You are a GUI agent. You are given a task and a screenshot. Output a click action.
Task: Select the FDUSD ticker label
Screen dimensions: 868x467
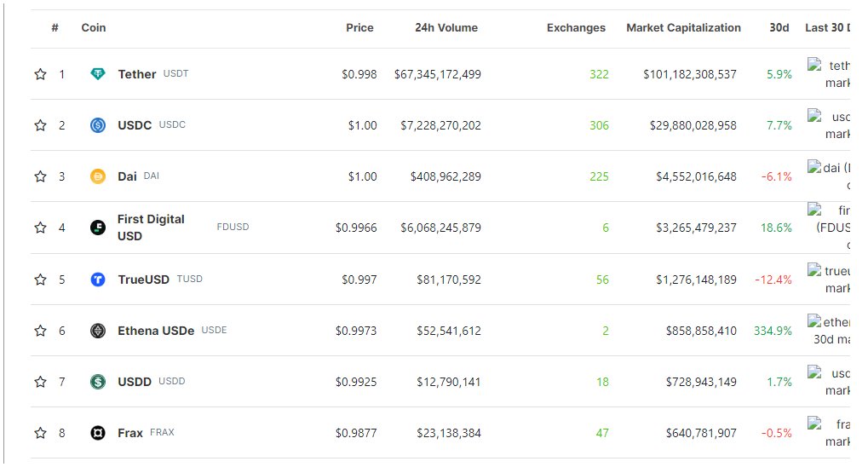click(x=233, y=228)
